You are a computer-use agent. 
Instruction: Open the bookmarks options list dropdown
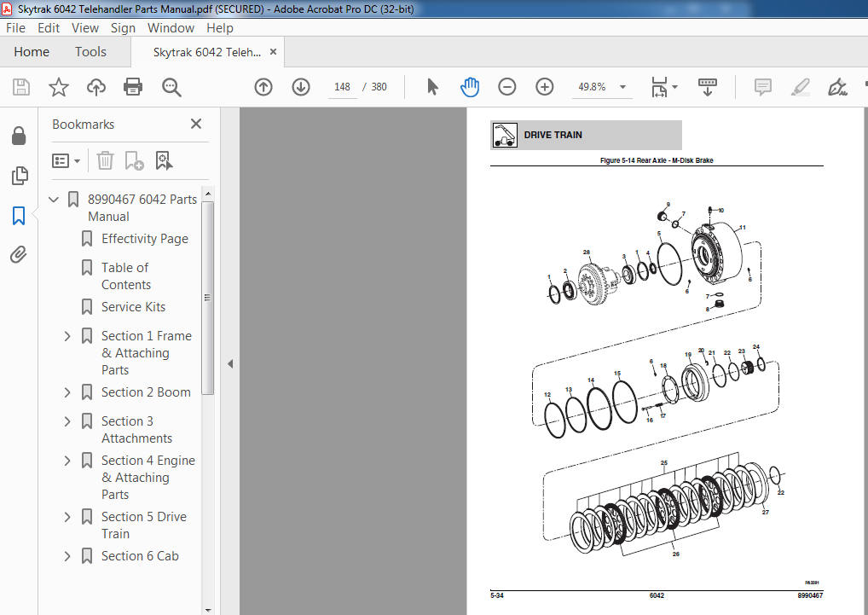point(66,161)
